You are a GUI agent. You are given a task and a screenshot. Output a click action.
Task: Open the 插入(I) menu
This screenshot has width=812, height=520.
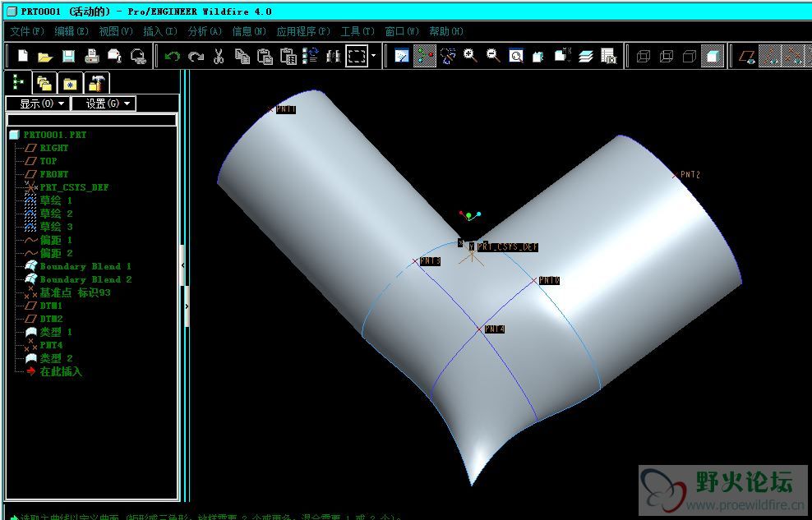coord(160,31)
